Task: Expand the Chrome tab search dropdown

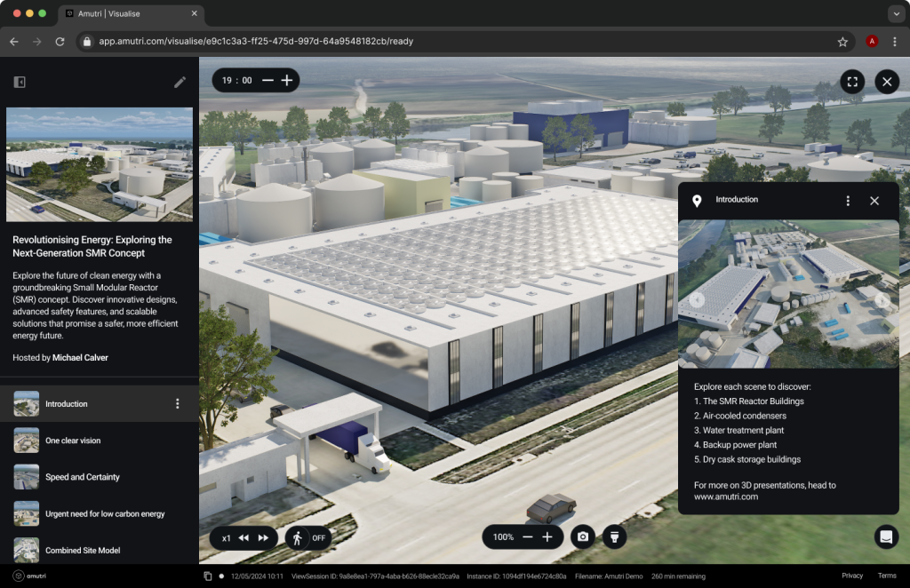Action: [895, 14]
